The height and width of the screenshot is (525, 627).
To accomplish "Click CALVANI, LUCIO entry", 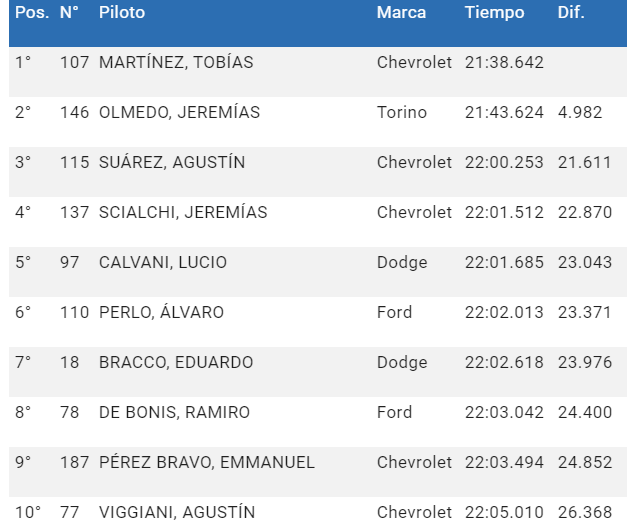I will pos(163,262).
